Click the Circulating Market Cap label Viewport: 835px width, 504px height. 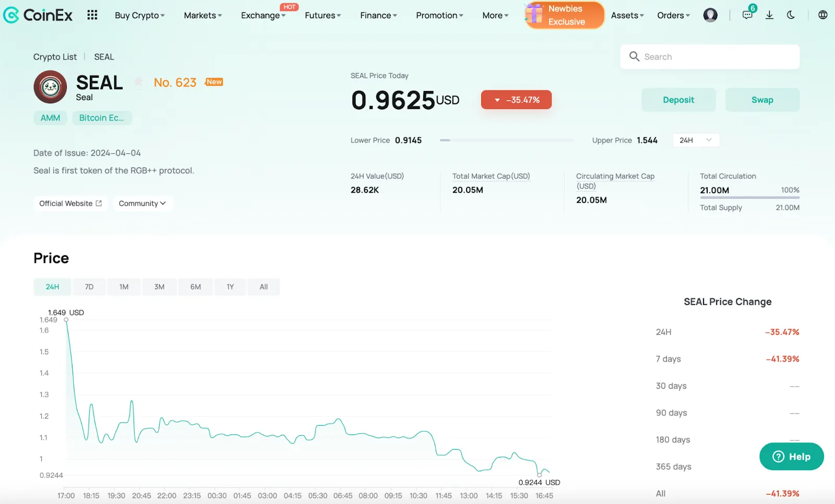[615, 181]
